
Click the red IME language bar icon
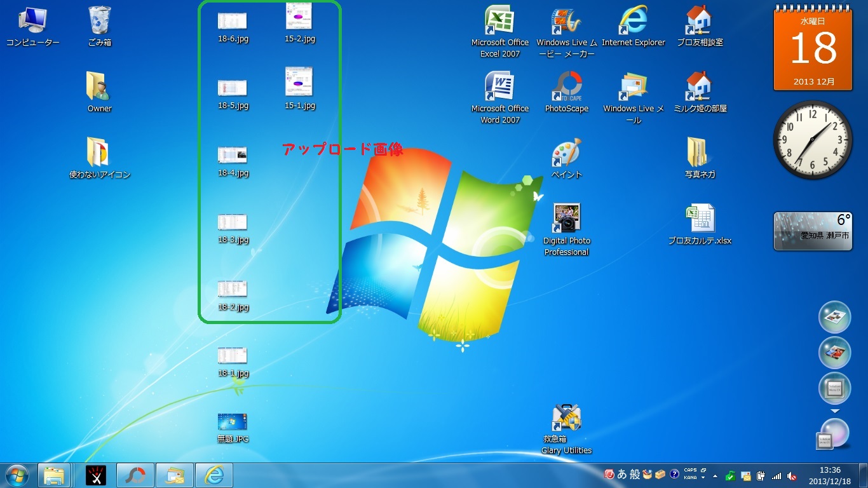coord(609,475)
